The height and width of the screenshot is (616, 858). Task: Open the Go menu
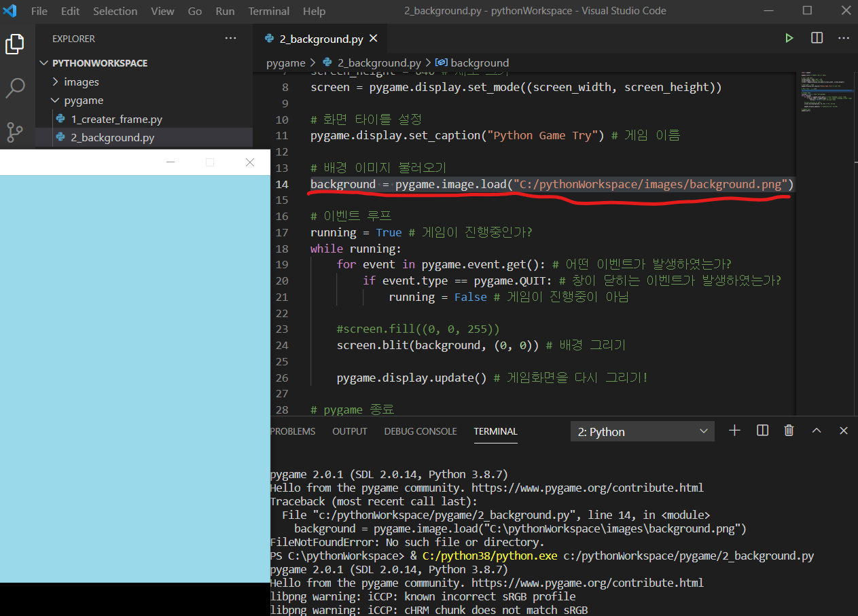click(195, 11)
